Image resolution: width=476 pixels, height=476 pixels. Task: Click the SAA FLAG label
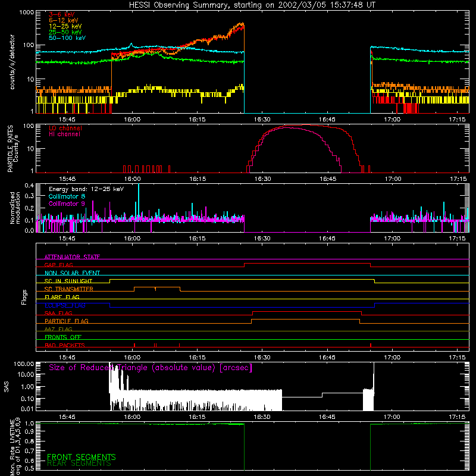click(58, 313)
